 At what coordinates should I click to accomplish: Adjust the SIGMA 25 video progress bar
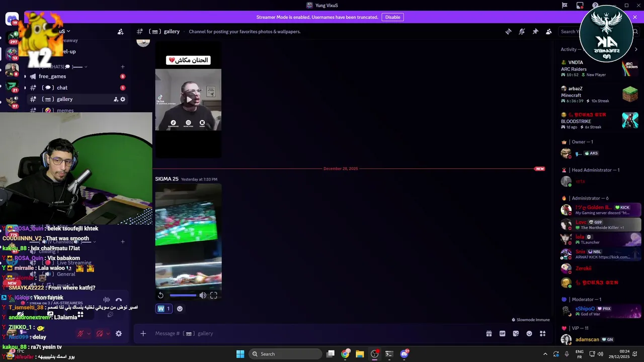pyautogui.click(x=183, y=295)
